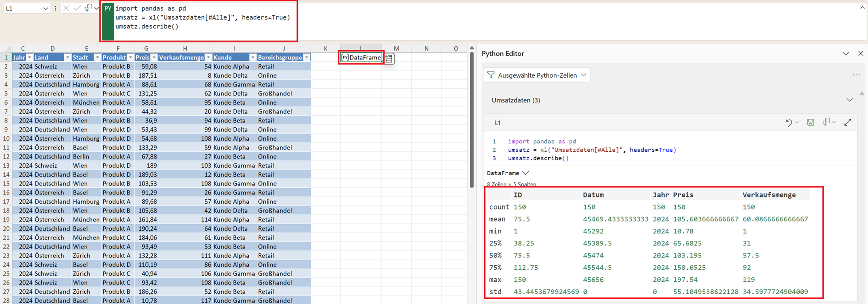Expand the DataFrame output type chevron
Viewport: 868px width, 304px height.
pos(525,173)
